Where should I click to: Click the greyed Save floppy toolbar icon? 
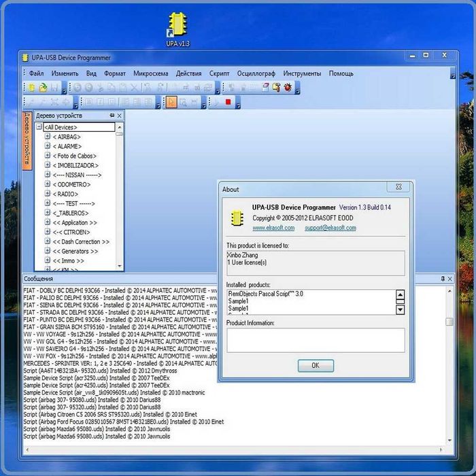click(x=54, y=88)
